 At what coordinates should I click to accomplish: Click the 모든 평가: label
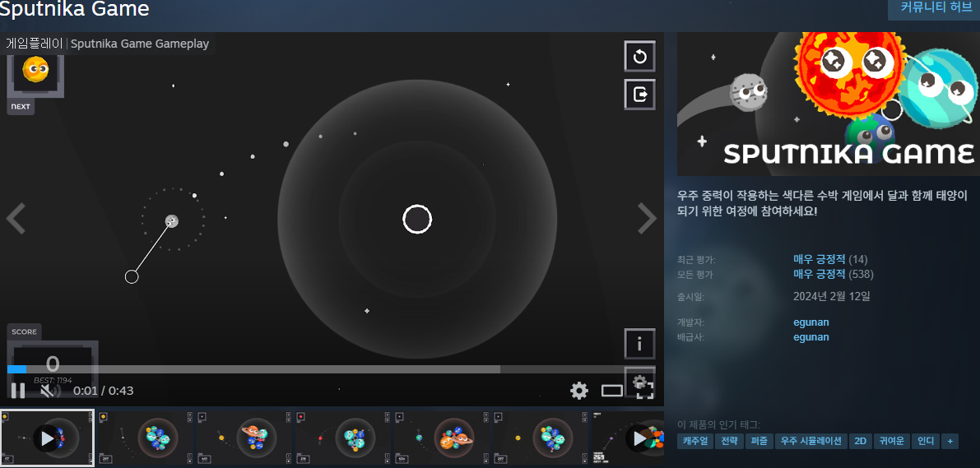pos(695,275)
